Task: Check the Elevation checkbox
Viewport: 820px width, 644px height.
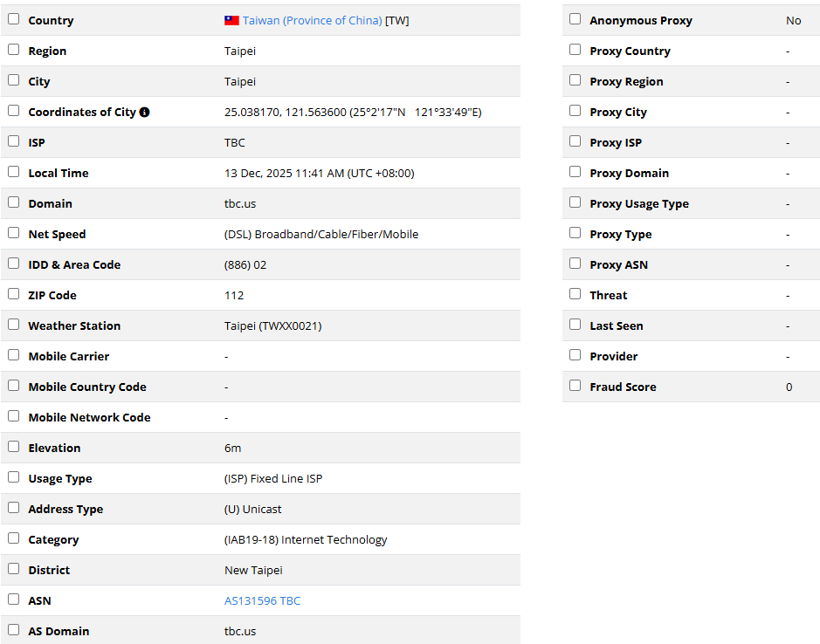Action: [14, 447]
